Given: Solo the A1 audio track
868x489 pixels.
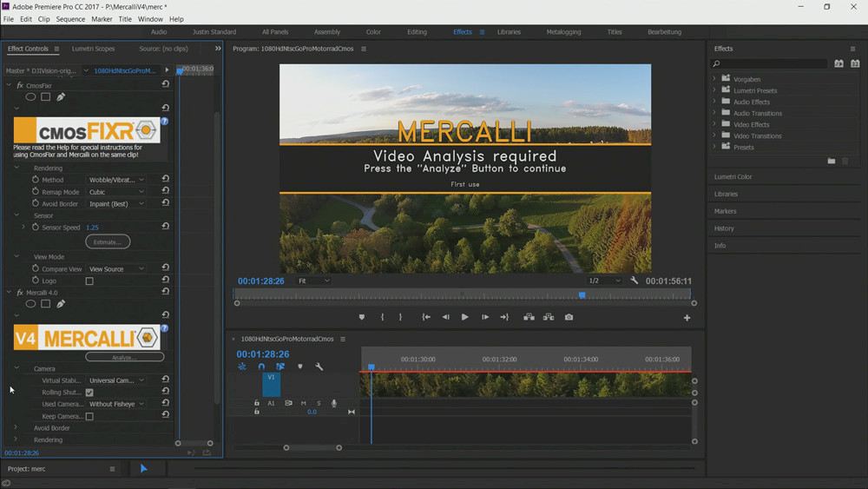Looking at the screenshot, I should pyautogui.click(x=319, y=403).
